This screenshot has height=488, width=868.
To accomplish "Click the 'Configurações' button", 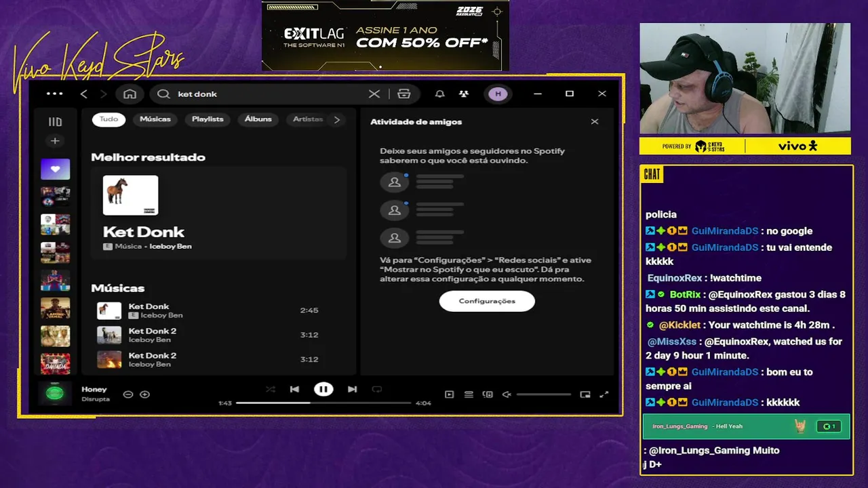I will point(487,301).
